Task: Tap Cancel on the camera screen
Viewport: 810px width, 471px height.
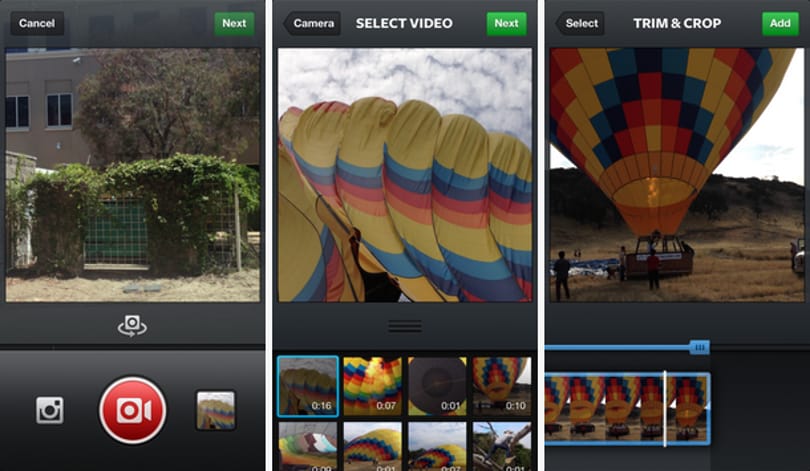Action: (37, 23)
